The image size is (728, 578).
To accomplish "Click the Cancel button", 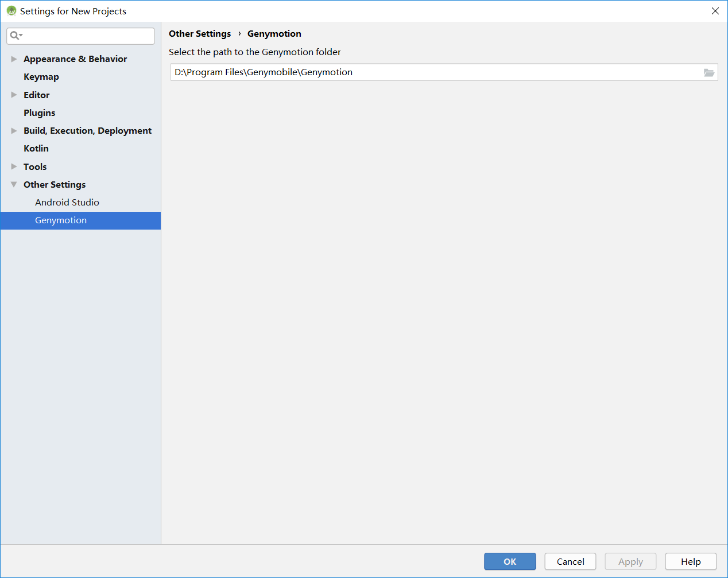I will tap(570, 561).
